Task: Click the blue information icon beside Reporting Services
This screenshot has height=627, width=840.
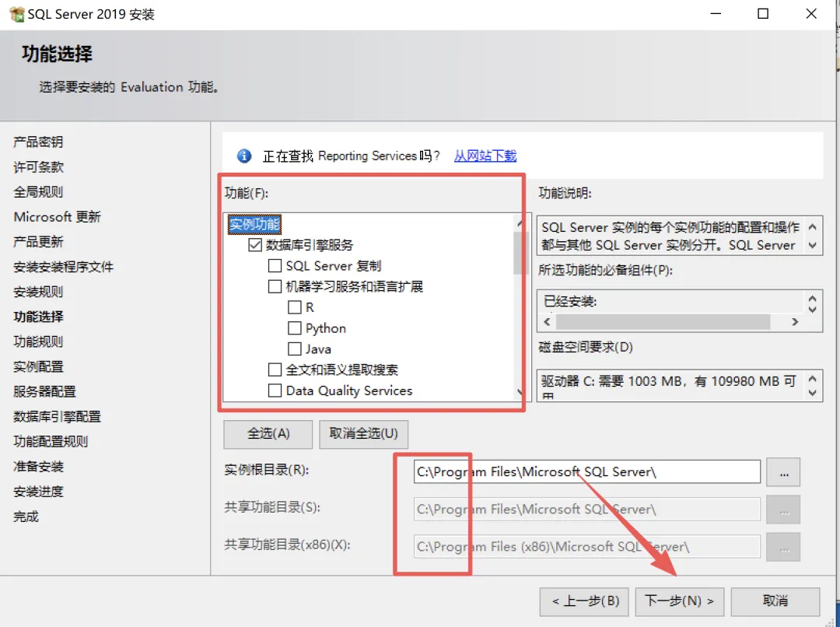Action: (244, 156)
